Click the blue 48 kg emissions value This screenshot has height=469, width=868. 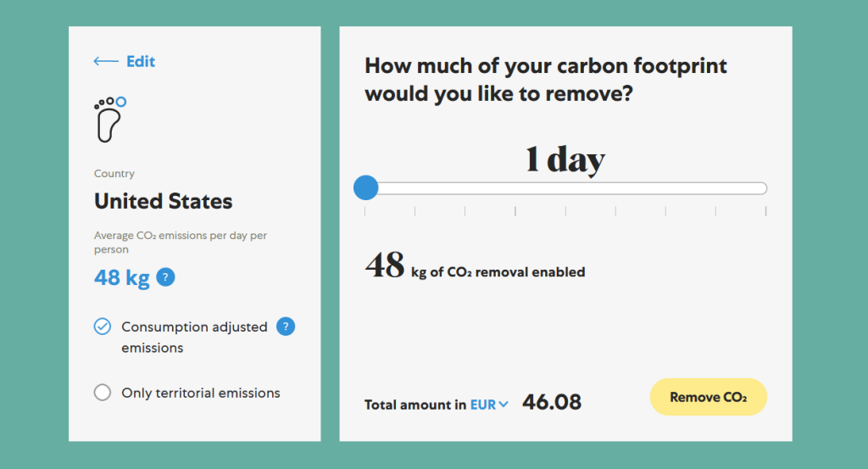pos(122,277)
